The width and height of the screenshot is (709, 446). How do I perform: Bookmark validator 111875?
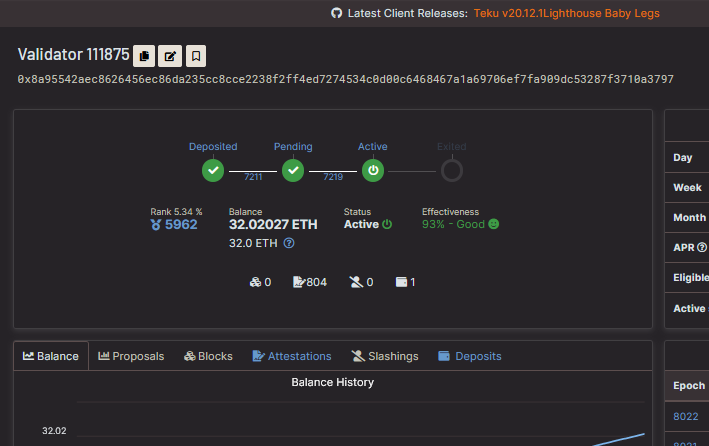pyautogui.click(x=196, y=56)
